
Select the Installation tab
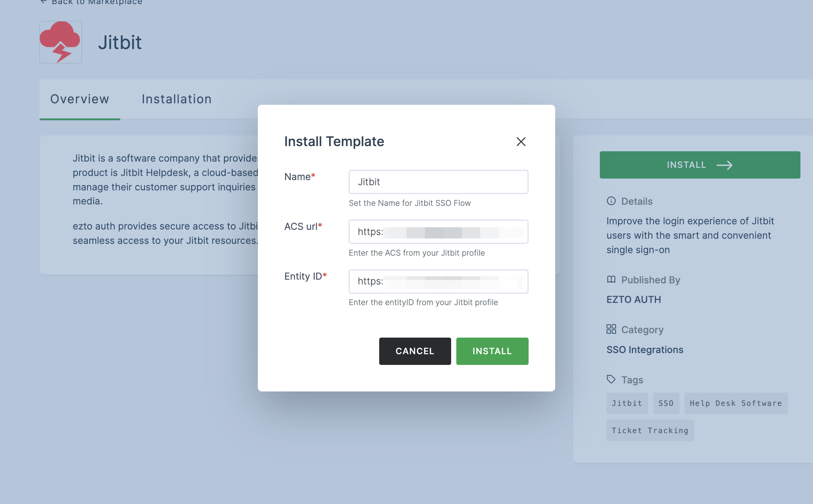click(177, 99)
